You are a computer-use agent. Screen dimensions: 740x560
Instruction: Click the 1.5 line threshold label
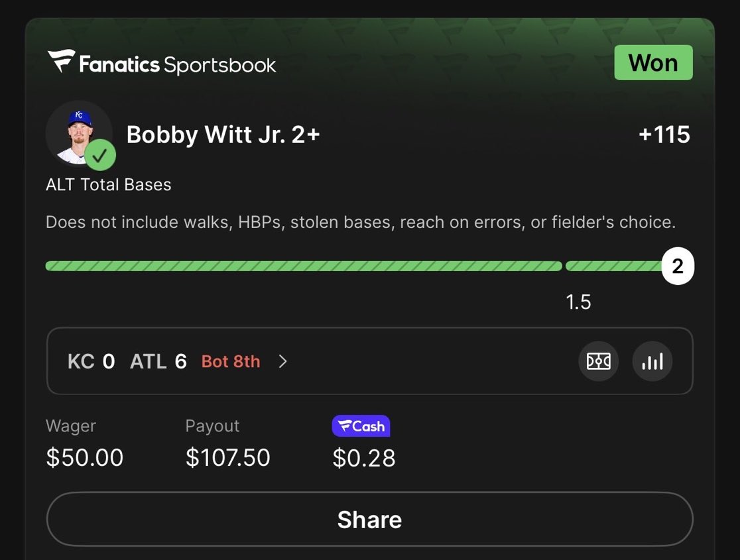click(x=578, y=302)
